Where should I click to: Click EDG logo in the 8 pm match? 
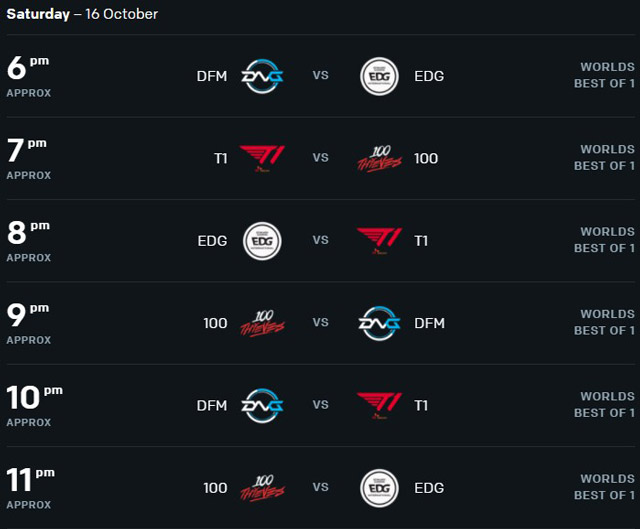coord(262,241)
